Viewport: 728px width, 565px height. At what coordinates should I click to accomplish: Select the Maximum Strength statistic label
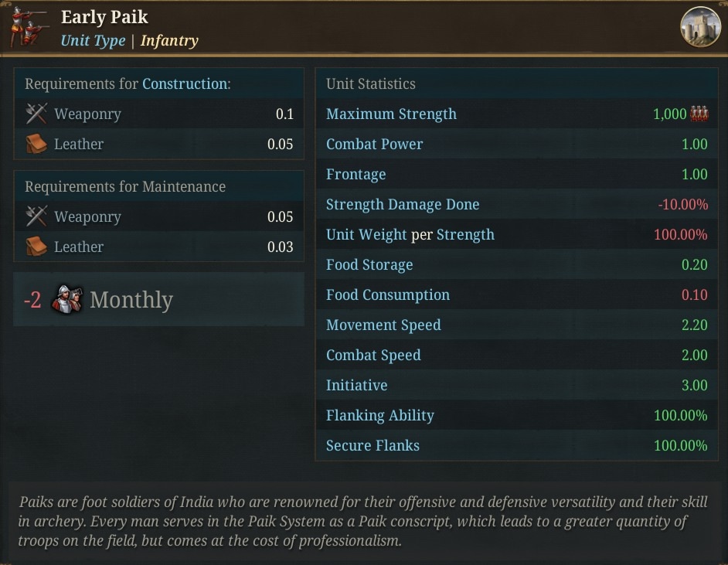click(391, 114)
